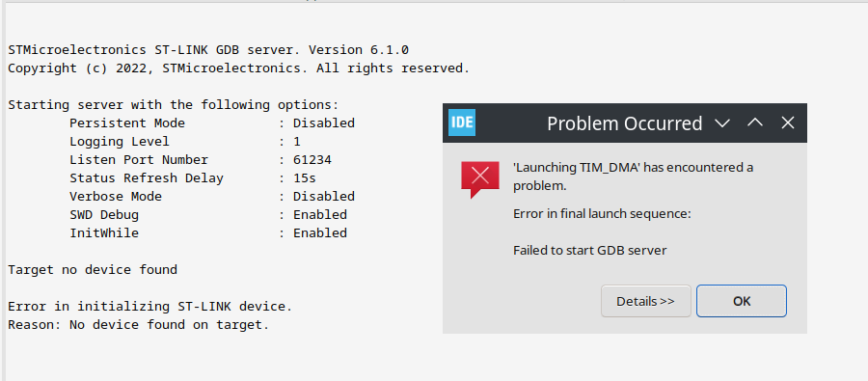Click the 'Error in initializing ST-LINK device' line

150,306
